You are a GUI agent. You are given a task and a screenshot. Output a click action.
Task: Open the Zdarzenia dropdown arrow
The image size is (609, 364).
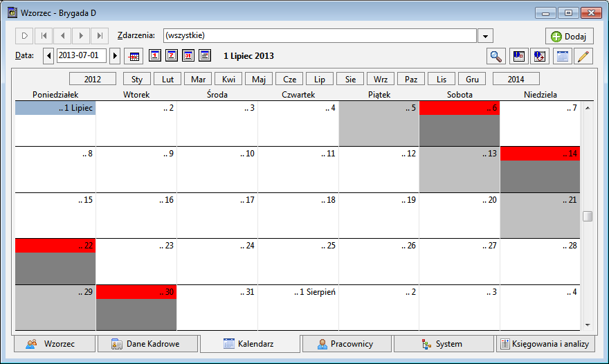[486, 36]
